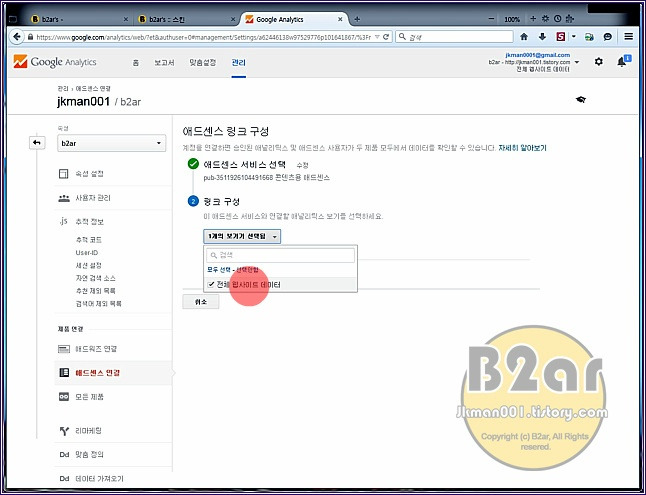Open the Analytics settings gear icon

click(x=599, y=62)
